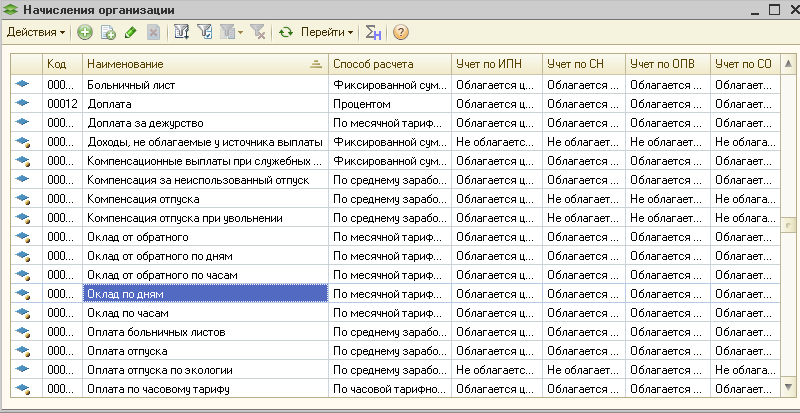Click the Edit current item pencil icon

tap(130, 33)
